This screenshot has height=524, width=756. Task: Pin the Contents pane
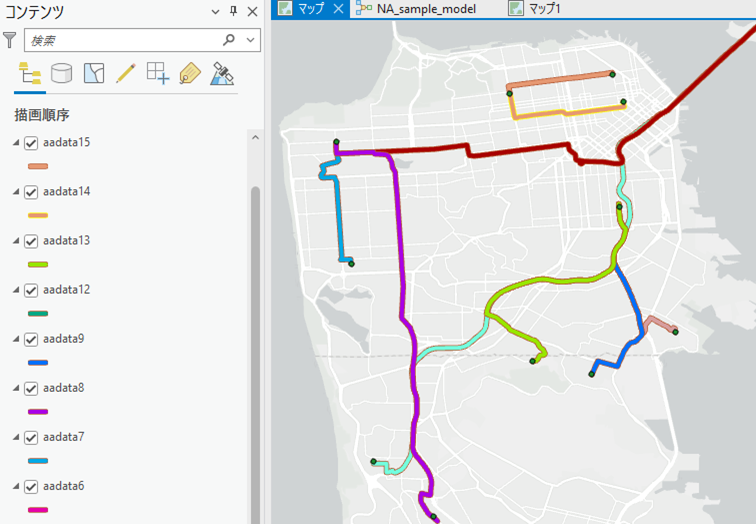click(233, 11)
